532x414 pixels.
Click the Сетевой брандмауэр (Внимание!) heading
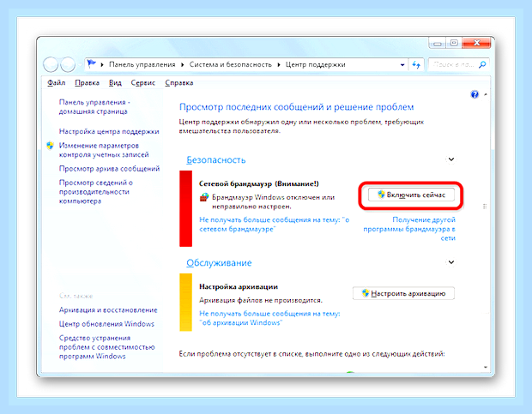259,183
